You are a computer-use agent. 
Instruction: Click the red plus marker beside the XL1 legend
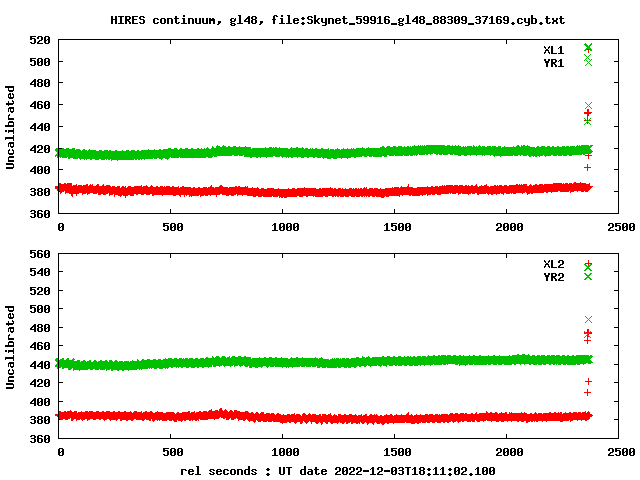click(588, 49)
